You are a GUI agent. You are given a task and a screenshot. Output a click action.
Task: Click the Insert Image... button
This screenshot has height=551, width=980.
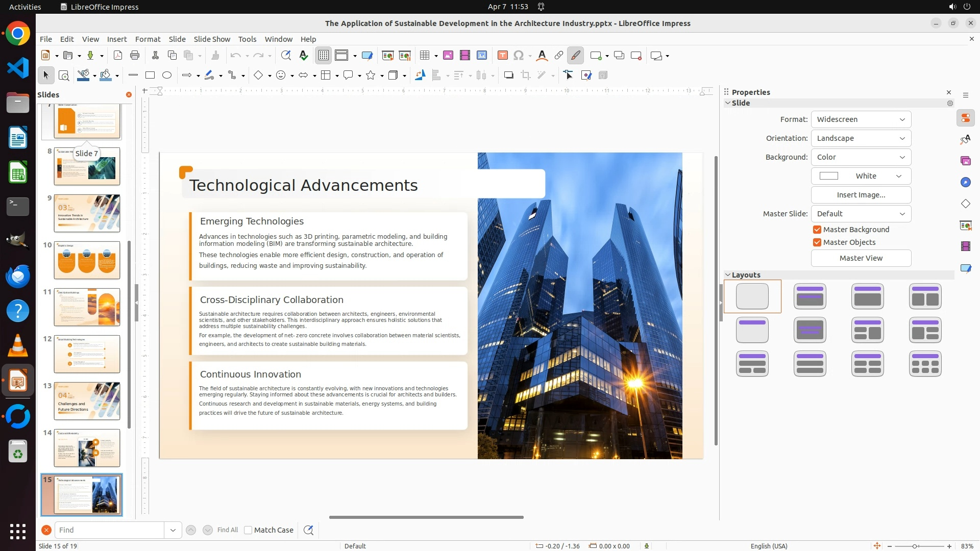click(x=861, y=195)
